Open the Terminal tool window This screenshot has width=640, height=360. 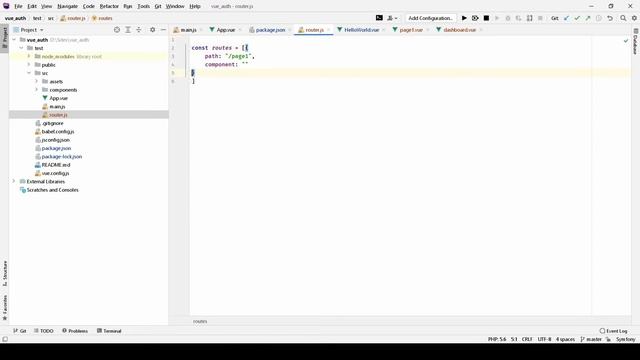click(x=109, y=331)
